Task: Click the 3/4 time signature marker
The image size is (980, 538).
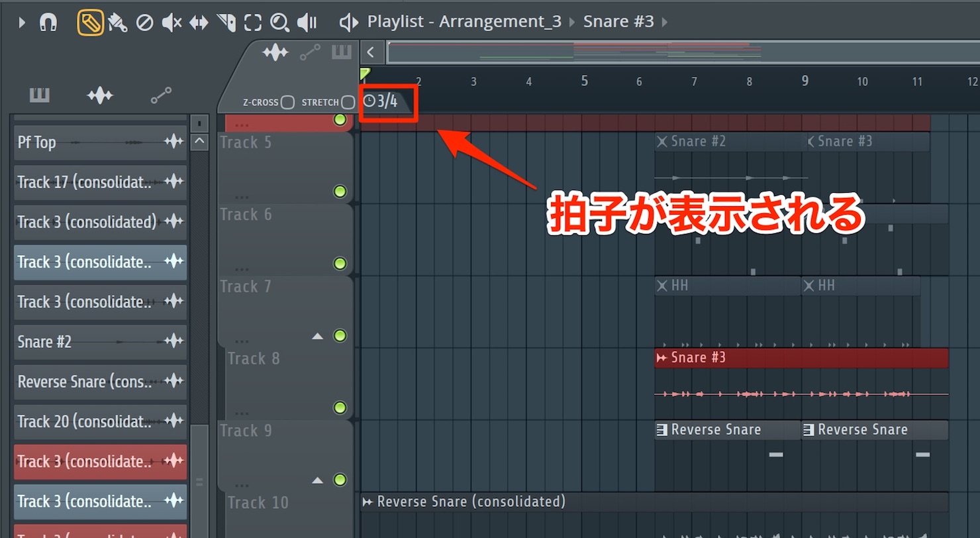Action: 381,101
